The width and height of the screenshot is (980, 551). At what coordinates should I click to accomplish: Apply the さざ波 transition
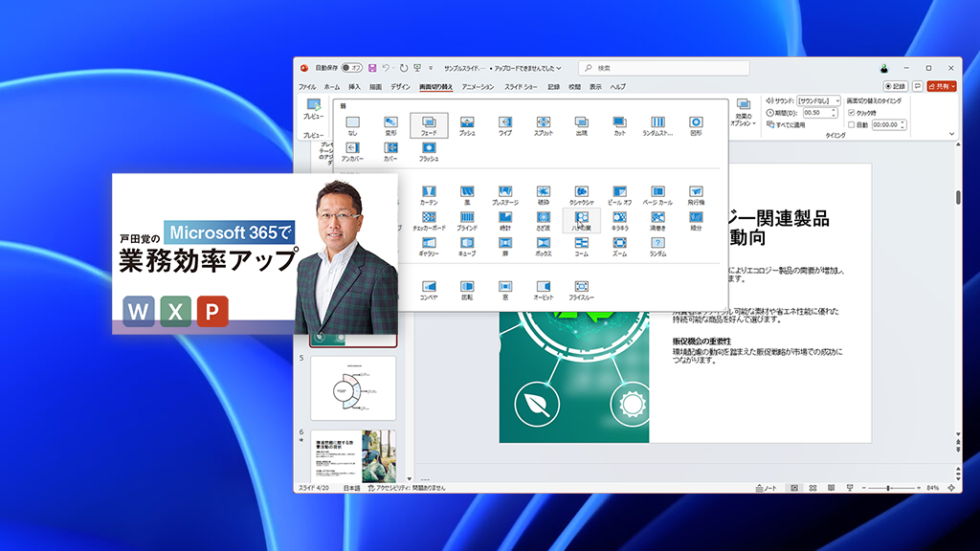pyautogui.click(x=544, y=221)
